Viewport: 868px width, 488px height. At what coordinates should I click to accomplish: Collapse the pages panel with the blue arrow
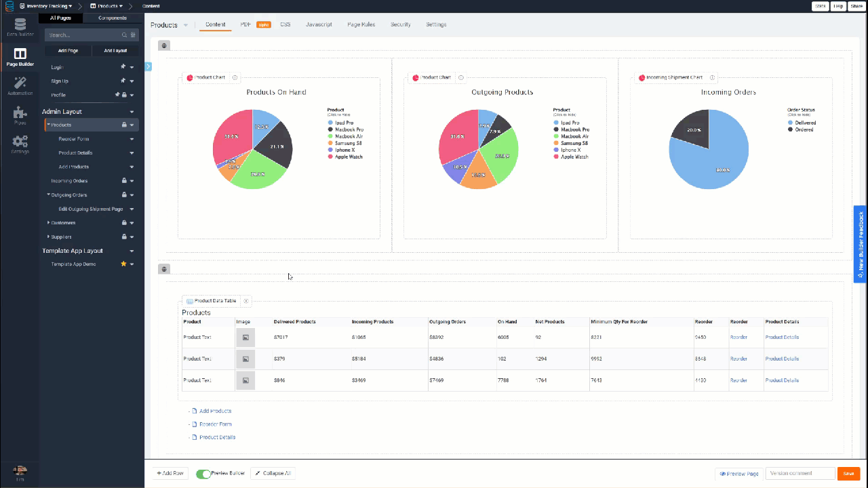pos(148,66)
